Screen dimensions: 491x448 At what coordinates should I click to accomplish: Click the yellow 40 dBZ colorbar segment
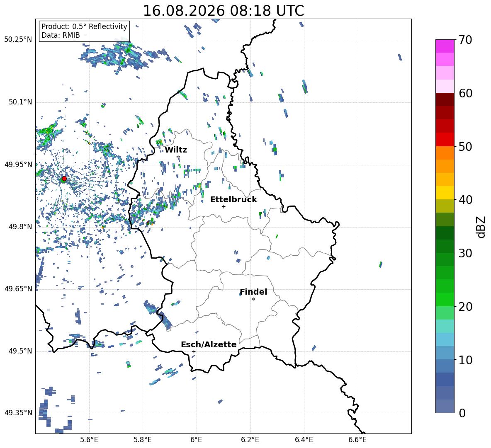tap(445, 193)
